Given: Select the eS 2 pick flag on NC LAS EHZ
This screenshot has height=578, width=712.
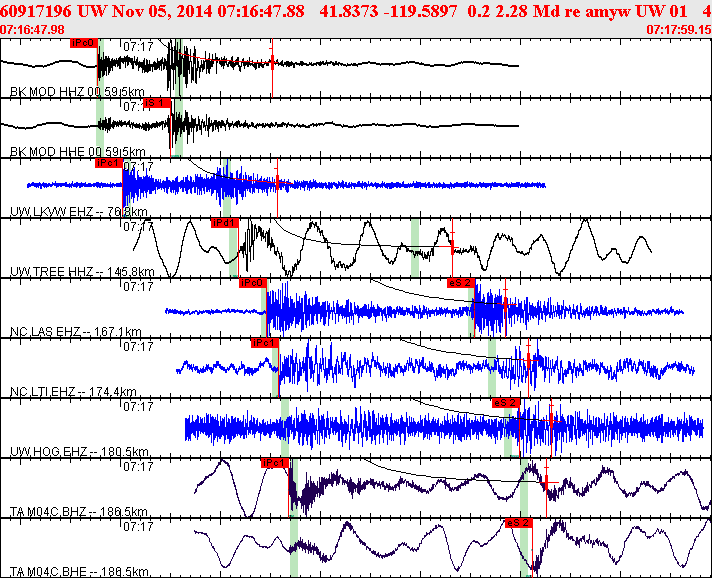Looking at the screenshot, I should point(461,283).
